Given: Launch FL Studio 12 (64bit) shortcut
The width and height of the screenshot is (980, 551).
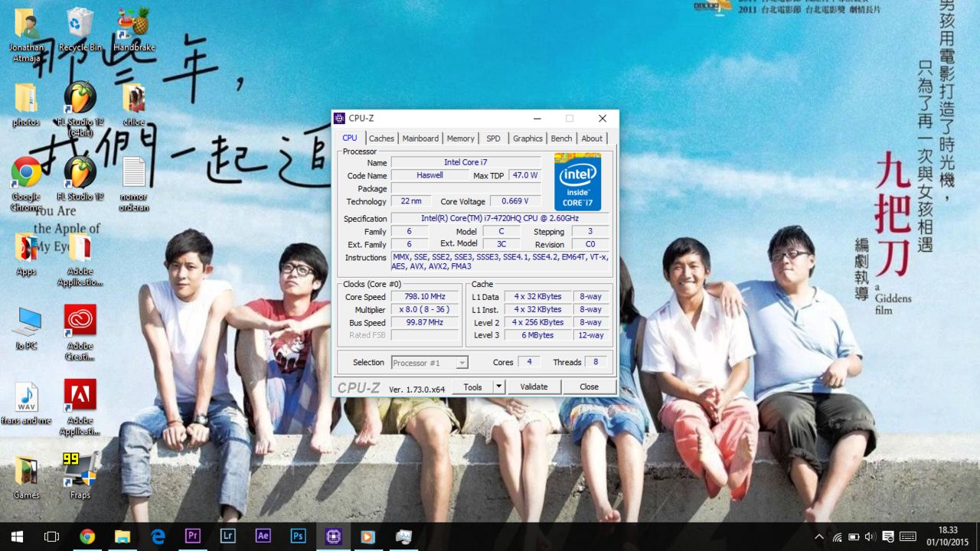Looking at the screenshot, I should point(80,109).
